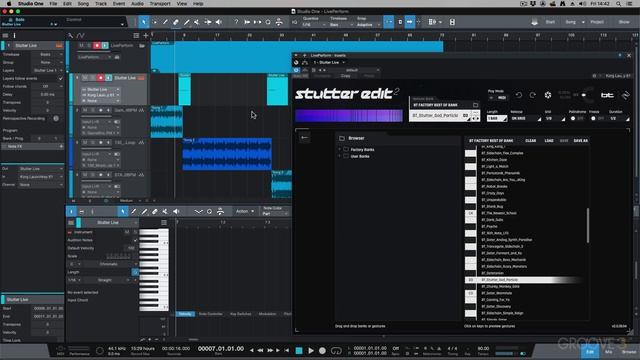Open the Transport menu

tap(160, 4)
